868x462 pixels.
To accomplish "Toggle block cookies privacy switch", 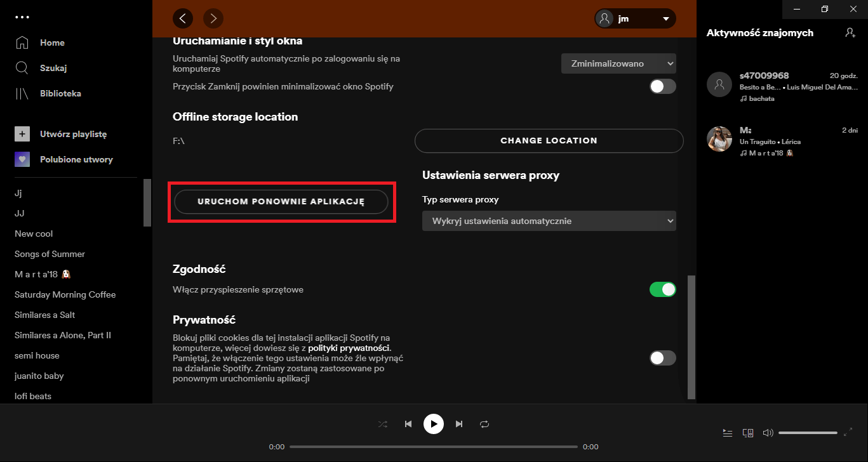I will coord(662,358).
